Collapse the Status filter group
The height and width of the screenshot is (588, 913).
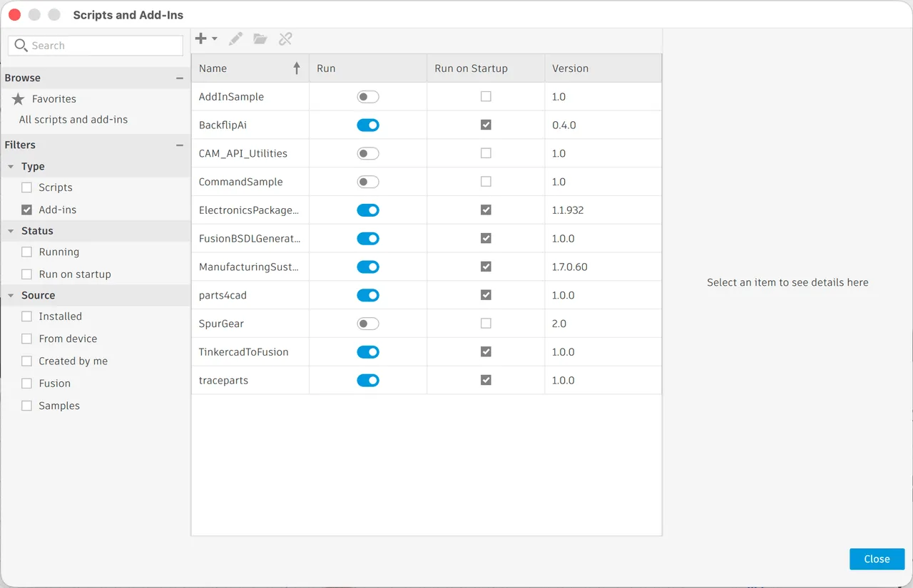point(11,231)
